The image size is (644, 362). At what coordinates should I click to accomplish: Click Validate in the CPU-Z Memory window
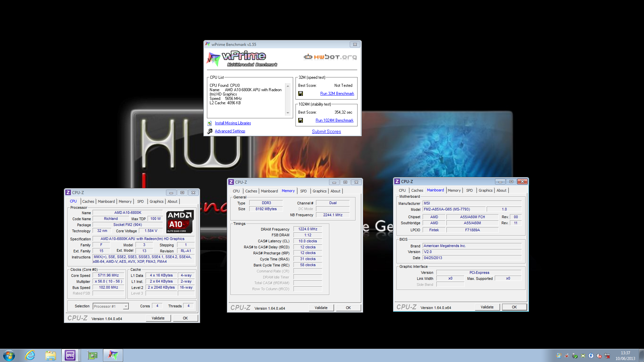click(x=321, y=308)
